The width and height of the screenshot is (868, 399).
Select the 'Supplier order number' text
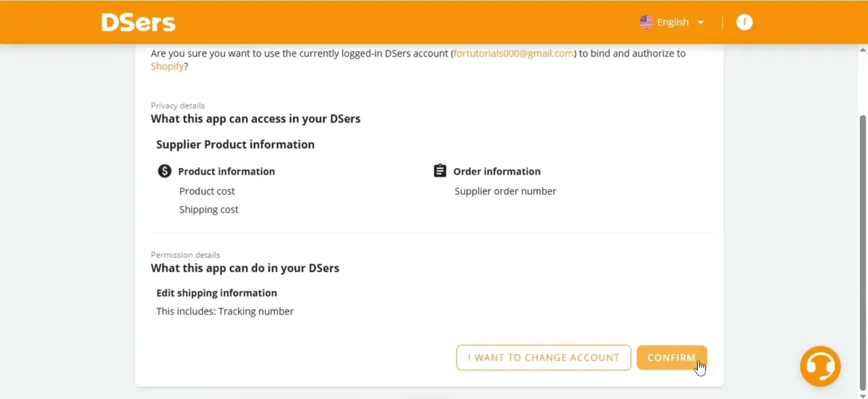(506, 191)
